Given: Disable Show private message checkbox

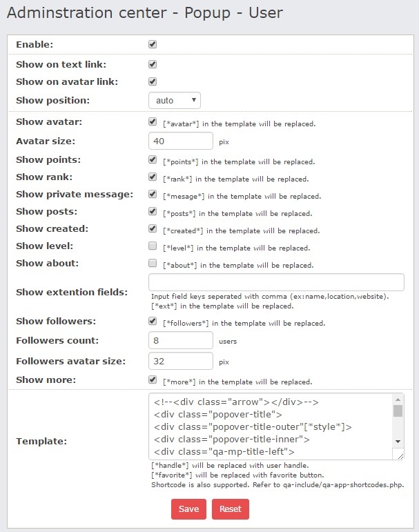Looking at the screenshot, I should [x=153, y=194].
